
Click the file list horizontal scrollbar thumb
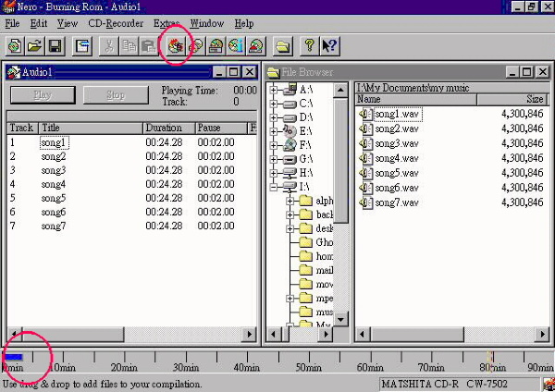pos(417,335)
